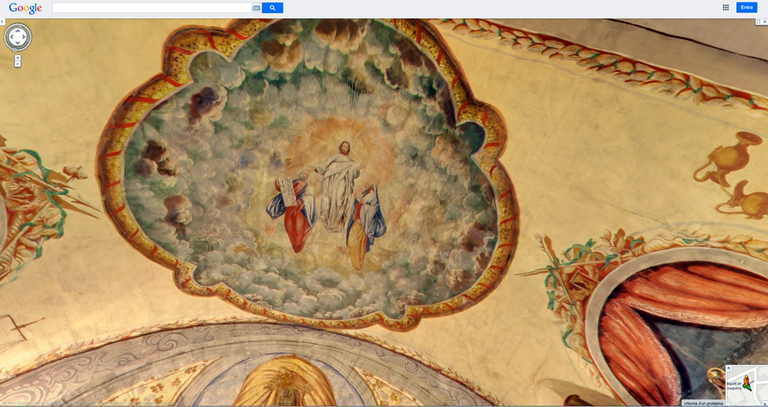Image resolution: width=768 pixels, height=407 pixels.
Task: Pan the view left with the compass arrow
Action: [x=12, y=37]
